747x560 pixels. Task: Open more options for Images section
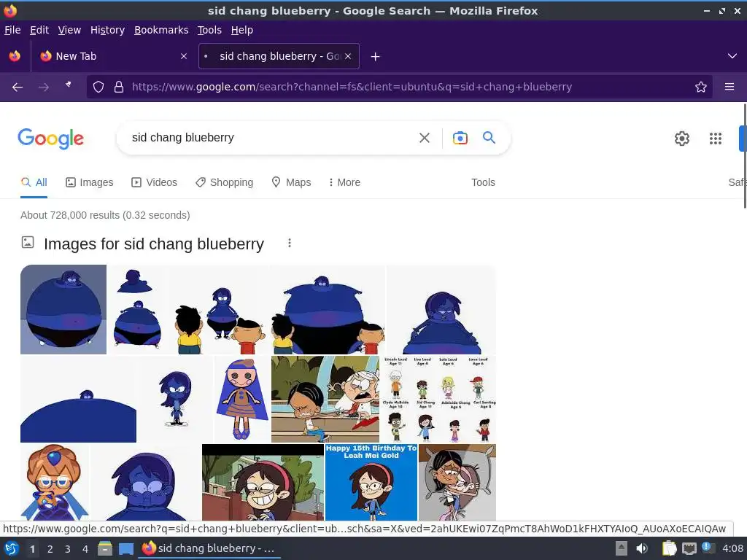click(289, 244)
